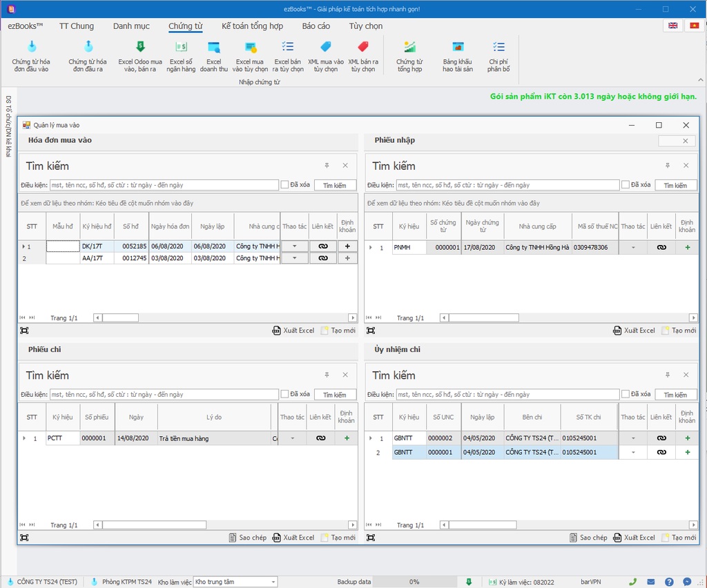Open Kho làm việc dropdown

[x=272, y=582]
